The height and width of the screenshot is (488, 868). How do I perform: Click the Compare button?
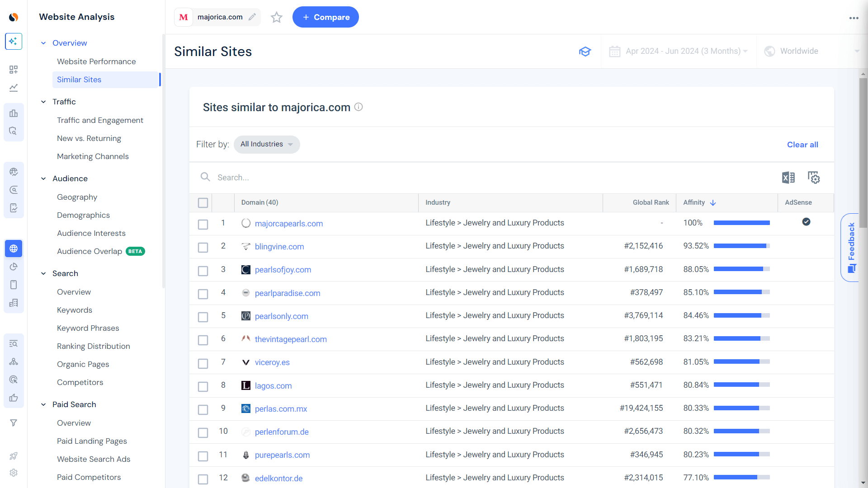click(x=325, y=17)
